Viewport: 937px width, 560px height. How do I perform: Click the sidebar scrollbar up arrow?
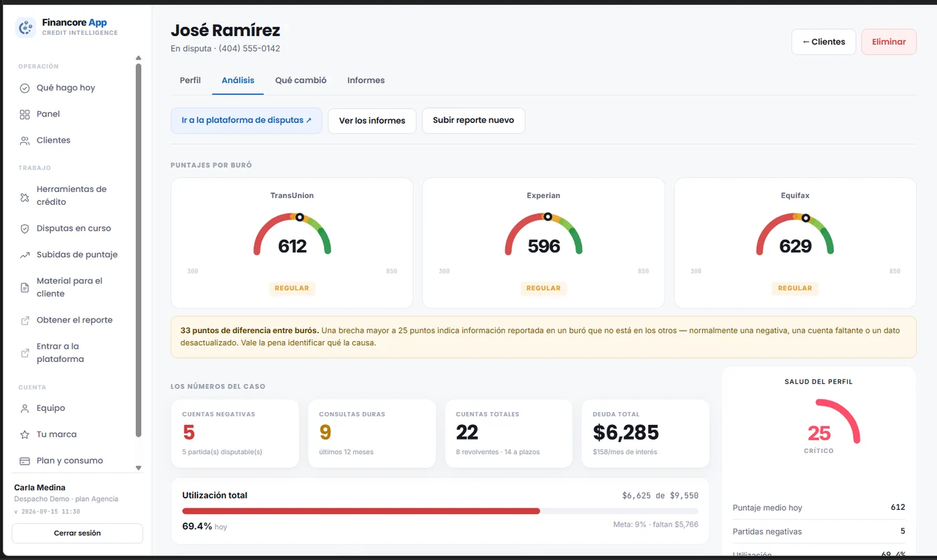tap(139, 58)
